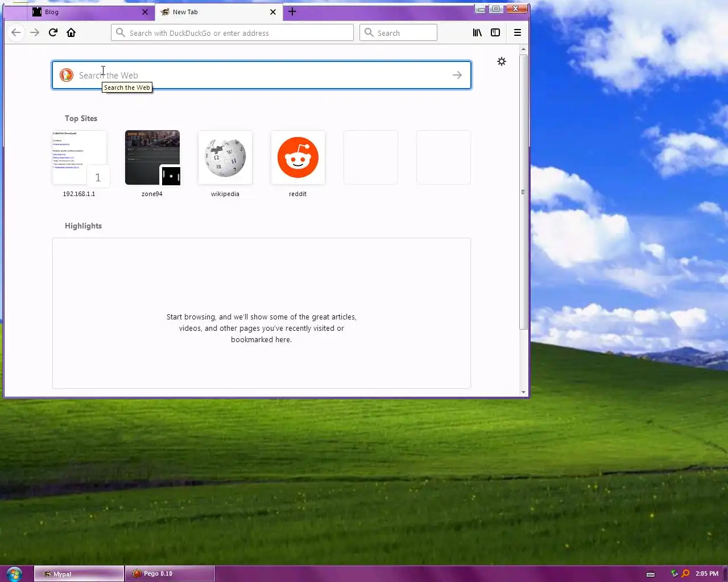Reload the current page
Image resolution: width=728 pixels, height=582 pixels.
tap(53, 32)
